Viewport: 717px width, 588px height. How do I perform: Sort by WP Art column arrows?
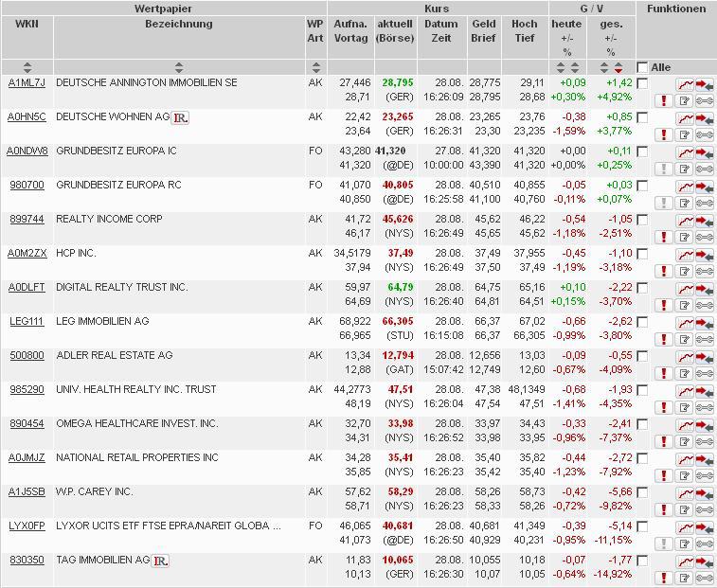pos(315,67)
